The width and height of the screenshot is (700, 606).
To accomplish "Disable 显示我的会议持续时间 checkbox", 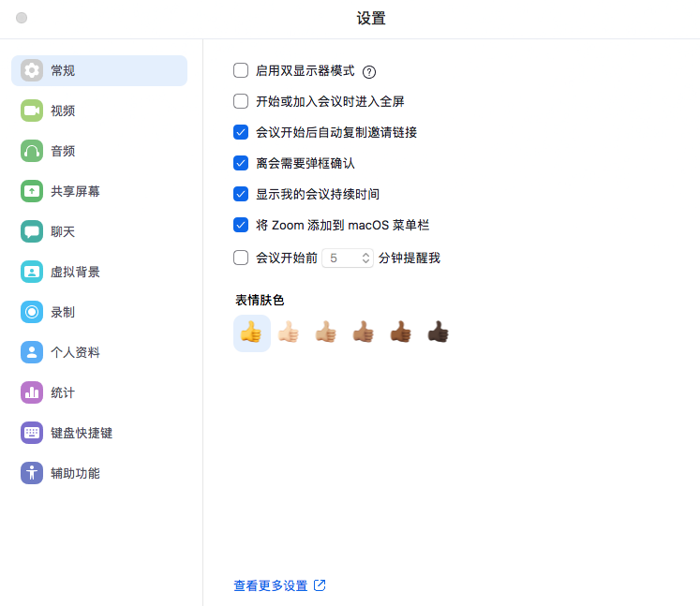I will click(x=241, y=194).
